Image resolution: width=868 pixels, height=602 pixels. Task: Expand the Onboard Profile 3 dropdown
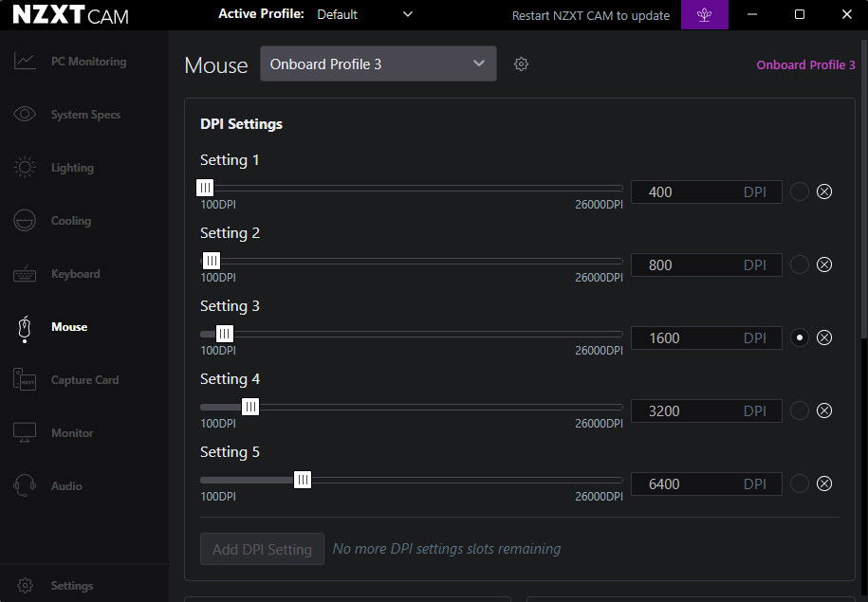point(378,64)
